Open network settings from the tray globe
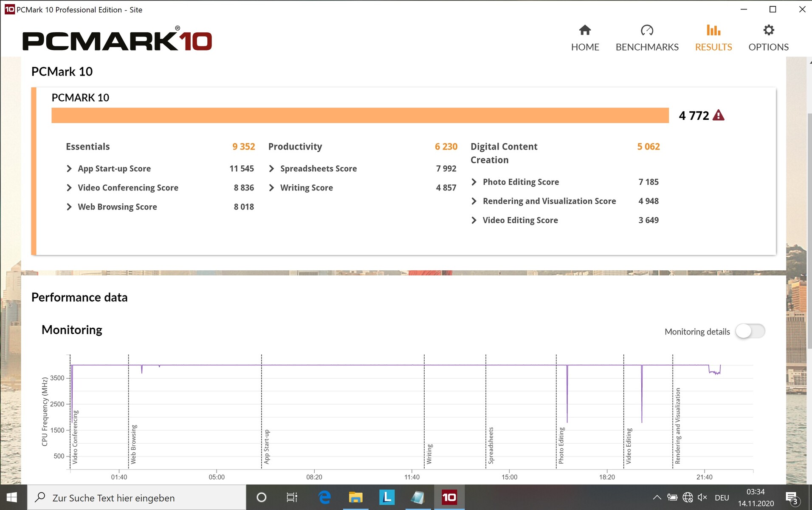812x510 pixels. click(688, 497)
